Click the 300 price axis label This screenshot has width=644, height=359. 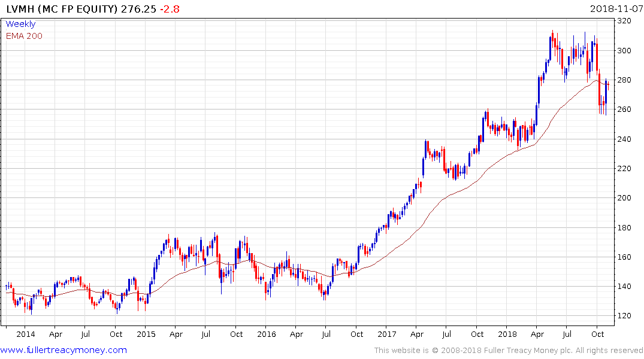[624, 50]
